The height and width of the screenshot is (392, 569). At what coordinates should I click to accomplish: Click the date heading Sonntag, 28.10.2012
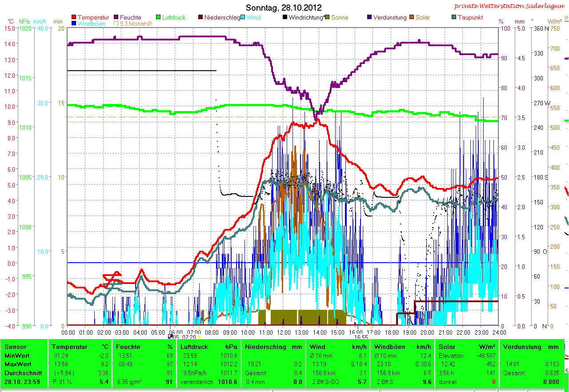(284, 8)
